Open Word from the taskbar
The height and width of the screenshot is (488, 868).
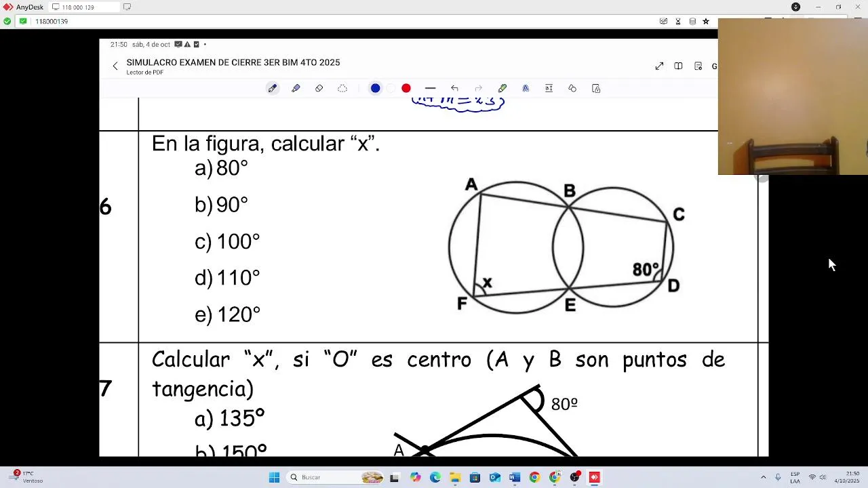pos(515,477)
